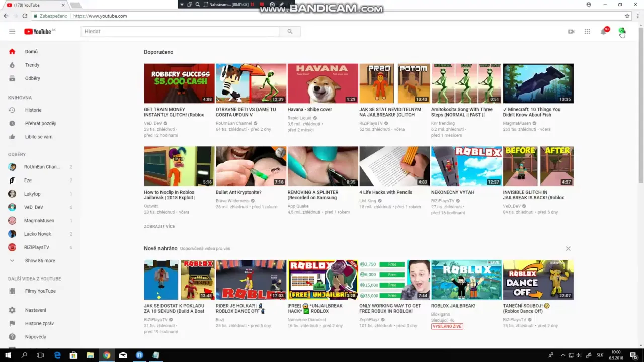
Task: Open Filmy YouTube
Action: [x=40, y=291]
